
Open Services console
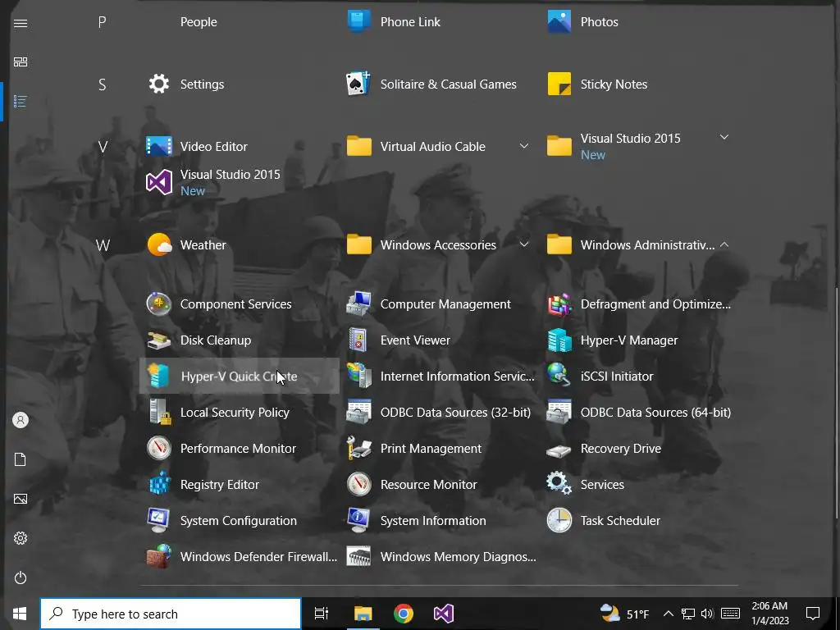pos(640,484)
